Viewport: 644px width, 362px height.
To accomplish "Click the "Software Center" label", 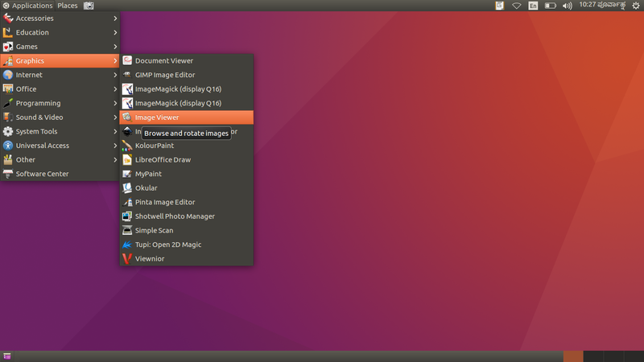I will click(43, 174).
